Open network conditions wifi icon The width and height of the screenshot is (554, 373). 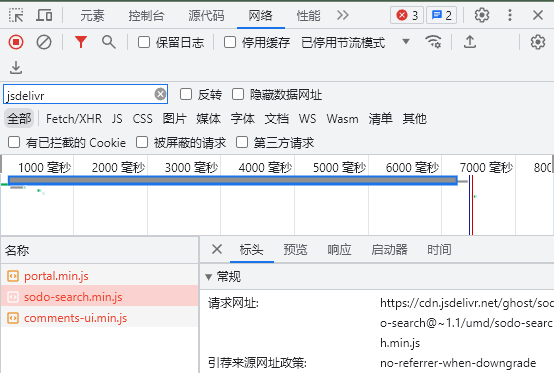(x=433, y=42)
